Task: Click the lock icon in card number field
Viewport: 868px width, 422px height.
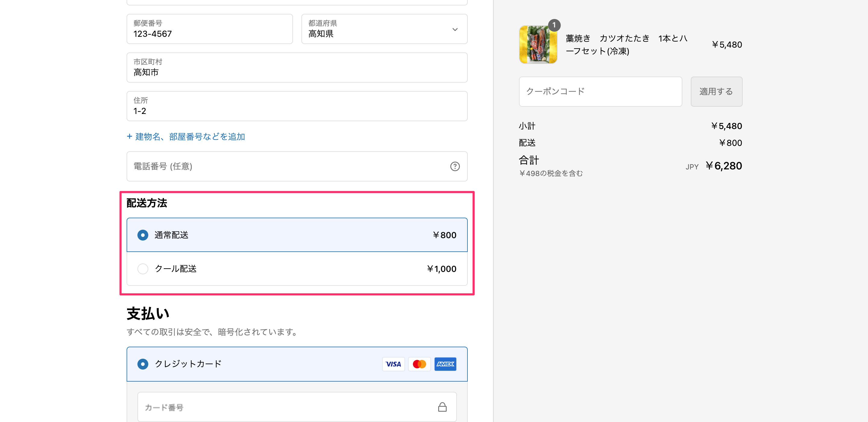Action: point(442,407)
